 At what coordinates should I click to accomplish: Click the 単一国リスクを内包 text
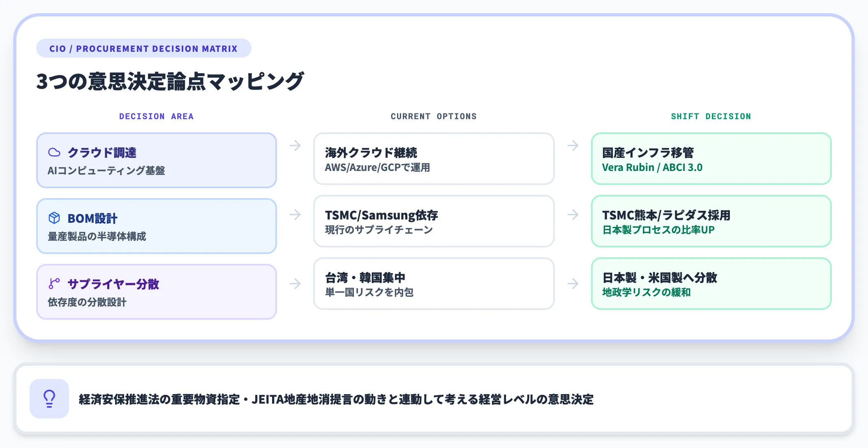369,292
